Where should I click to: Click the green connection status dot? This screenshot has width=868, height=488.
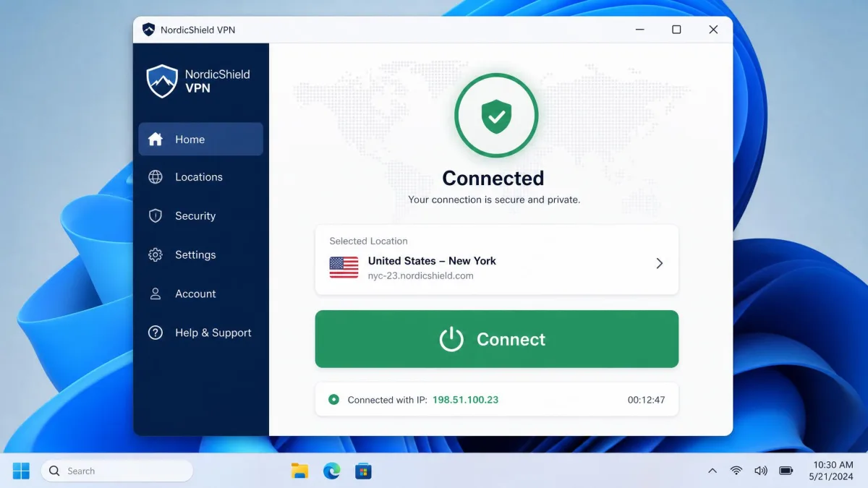point(333,400)
